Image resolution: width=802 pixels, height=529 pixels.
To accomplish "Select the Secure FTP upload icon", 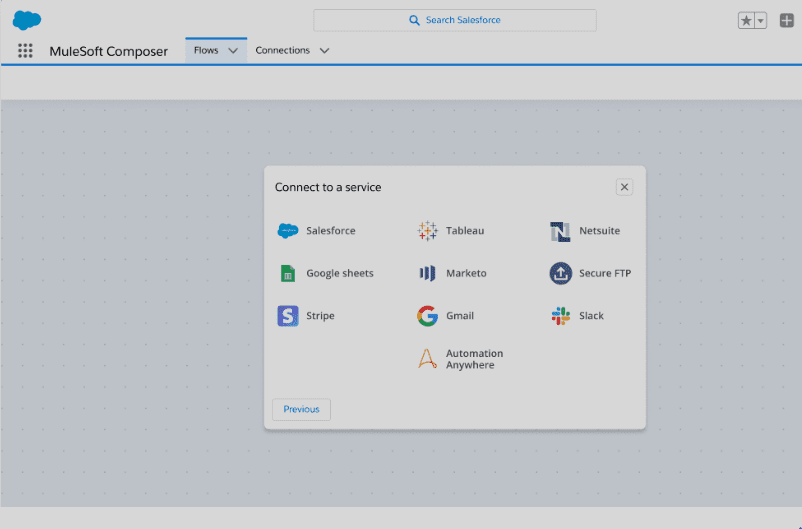I will pyautogui.click(x=561, y=273).
